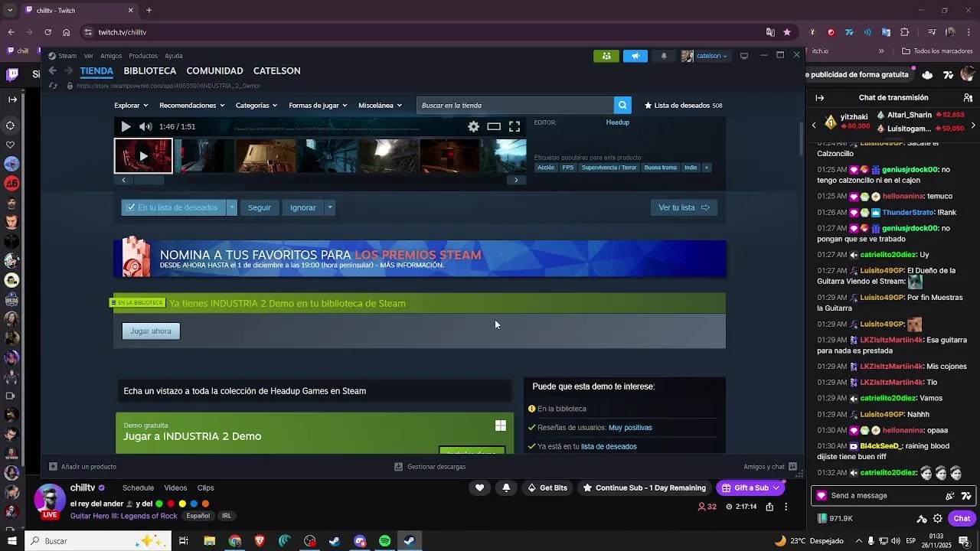Open Steam 'Productos' menu
This screenshot has width=980, height=551.
143,56
